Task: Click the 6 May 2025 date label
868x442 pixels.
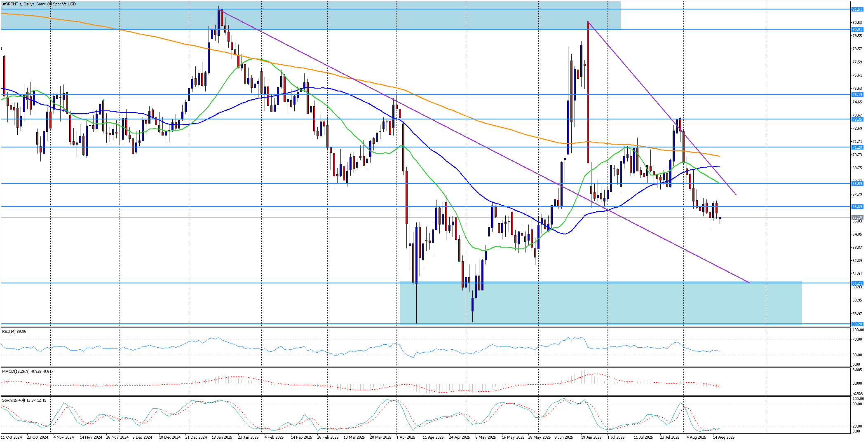Action: (486, 437)
